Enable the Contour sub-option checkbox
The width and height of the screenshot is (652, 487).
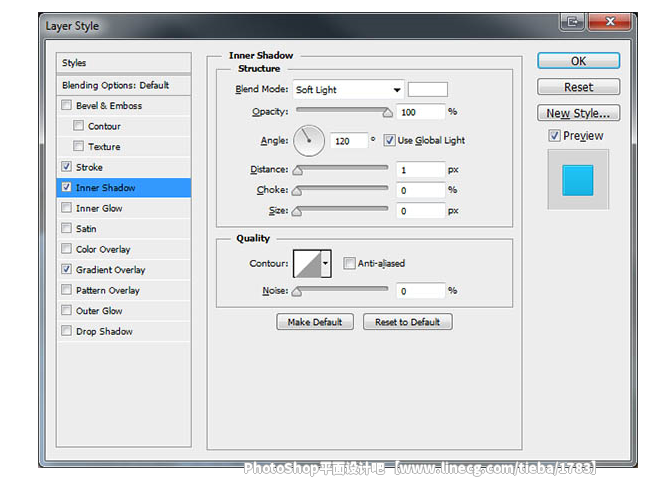(x=78, y=125)
